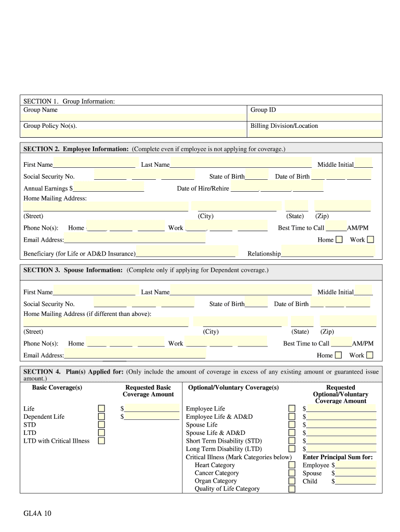Screen dimensions: 400x532
Task: Tick the Dependent Life checkbox
Action: pos(101,417)
